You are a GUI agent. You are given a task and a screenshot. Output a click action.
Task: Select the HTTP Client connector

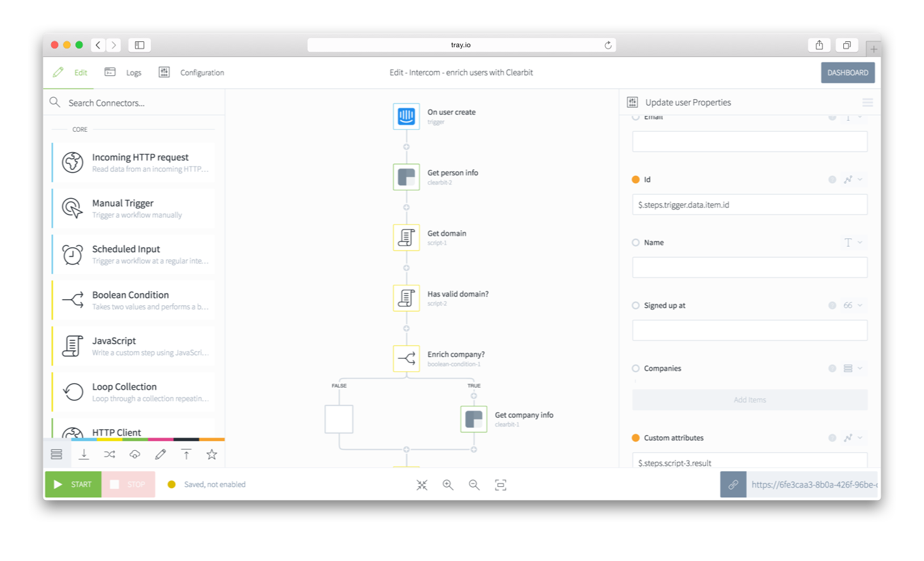(134, 429)
